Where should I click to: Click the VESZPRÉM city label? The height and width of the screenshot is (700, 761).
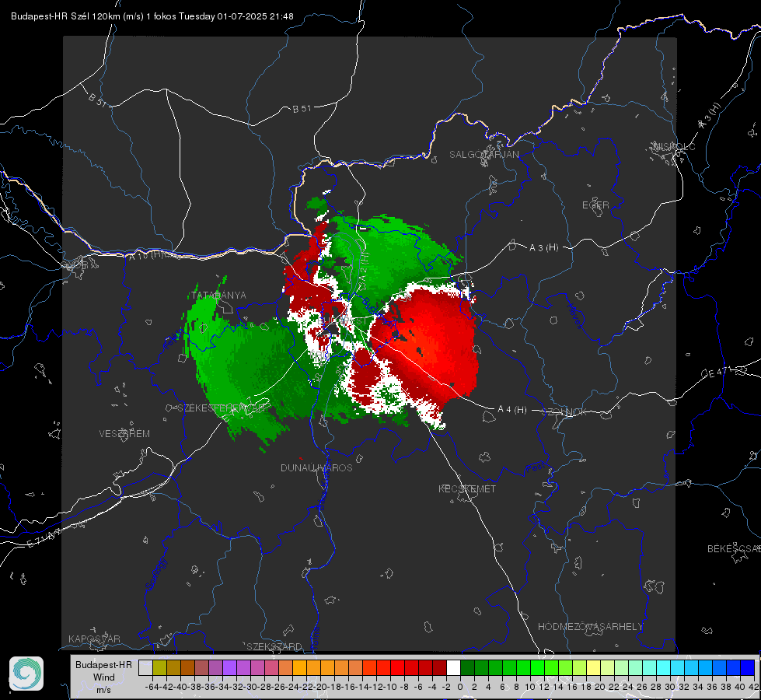coord(124,433)
